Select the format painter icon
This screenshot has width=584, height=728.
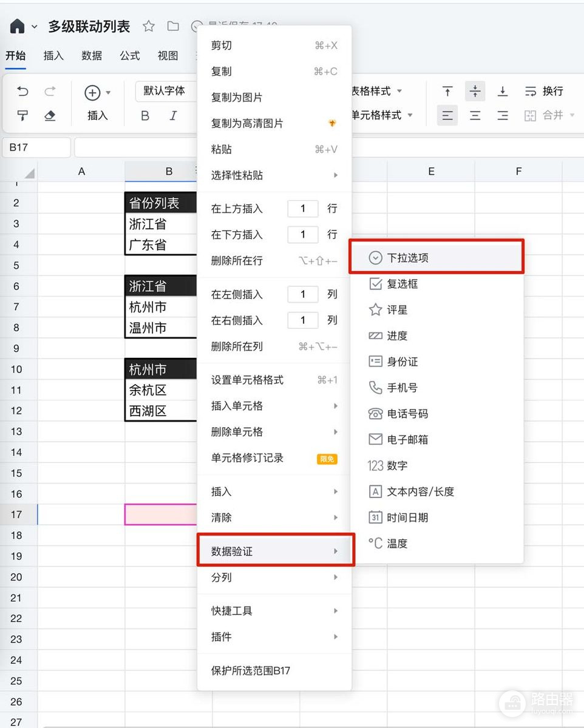coord(23,115)
